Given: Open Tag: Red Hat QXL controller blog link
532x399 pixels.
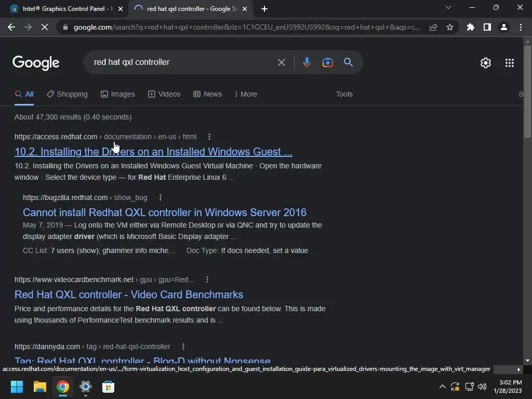Looking at the screenshot, I should pos(142,361).
